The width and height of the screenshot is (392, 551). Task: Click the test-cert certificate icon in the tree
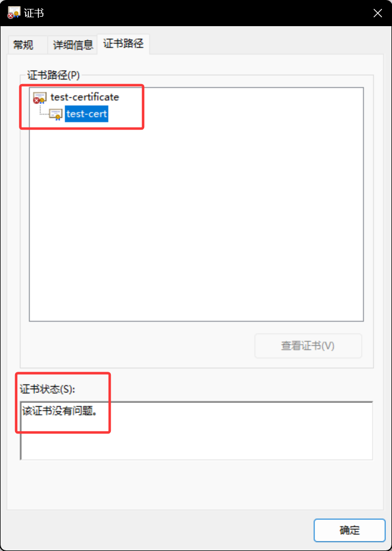[56, 115]
